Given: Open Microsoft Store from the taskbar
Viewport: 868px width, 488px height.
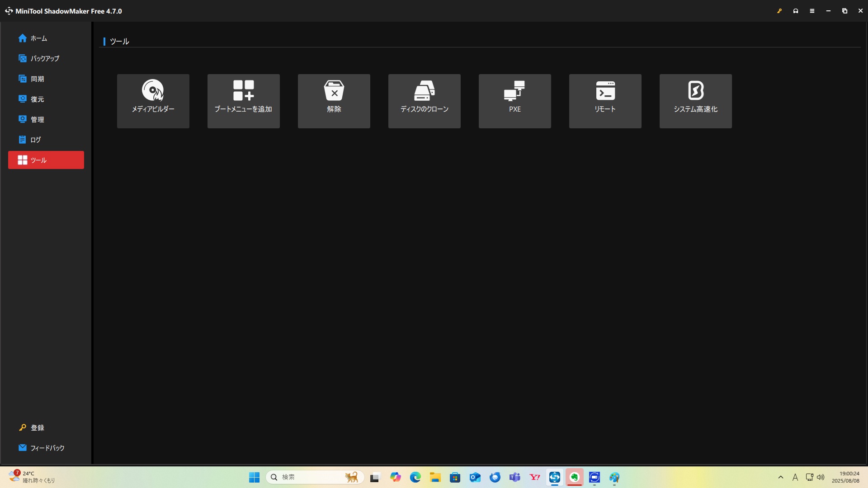Looking at the screenshot, I should (x=455, y=477).
